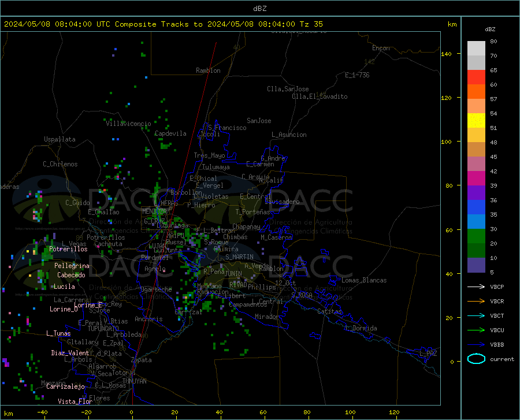Click the Lomas_Blancas place label
The height and width of the screenshot is (420, 520).
pos(364,280)
